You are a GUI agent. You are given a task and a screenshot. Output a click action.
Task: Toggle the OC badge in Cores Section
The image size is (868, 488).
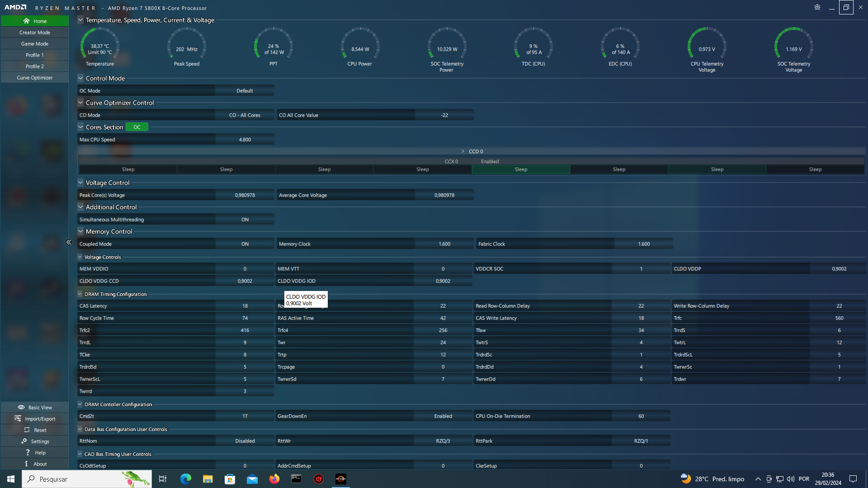tap(137, 127)
